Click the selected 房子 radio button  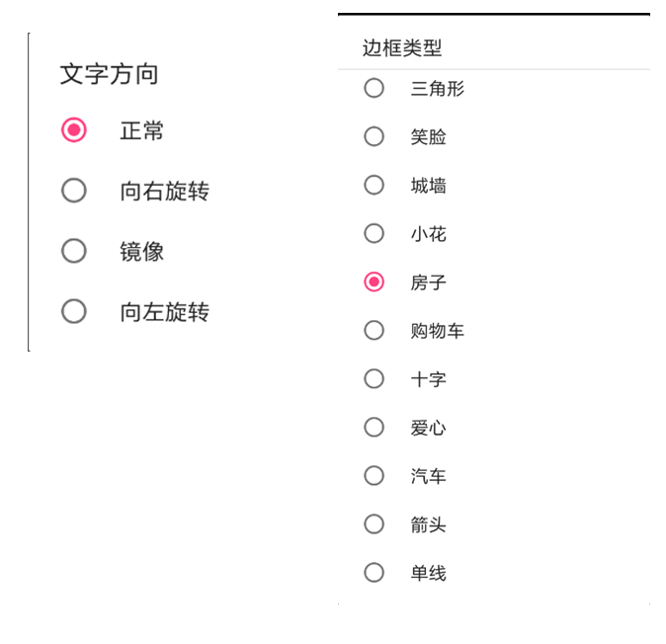click(x=374, y=282)
